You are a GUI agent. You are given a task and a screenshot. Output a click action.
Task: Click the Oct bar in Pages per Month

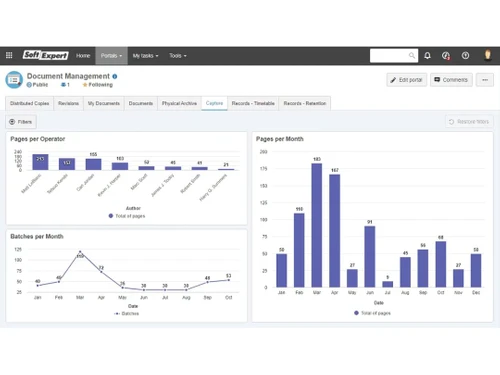441,264
